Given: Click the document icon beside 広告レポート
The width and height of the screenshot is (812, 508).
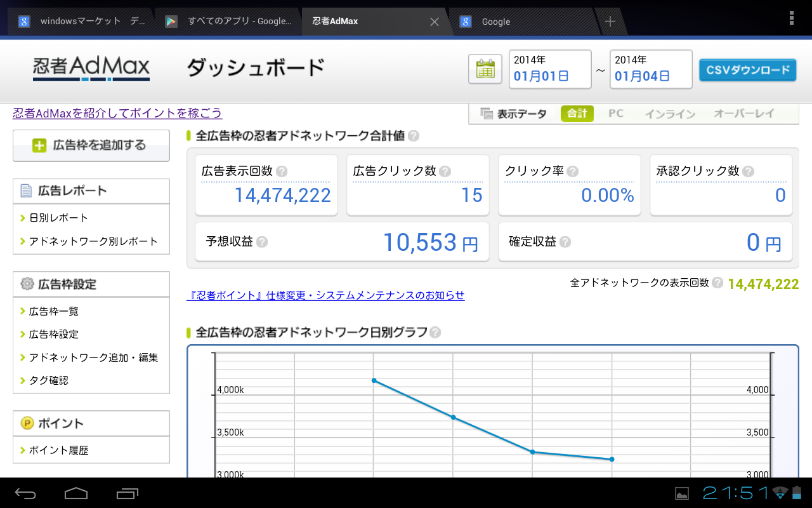Looking at the screenshot, I should tap(26, 190).
